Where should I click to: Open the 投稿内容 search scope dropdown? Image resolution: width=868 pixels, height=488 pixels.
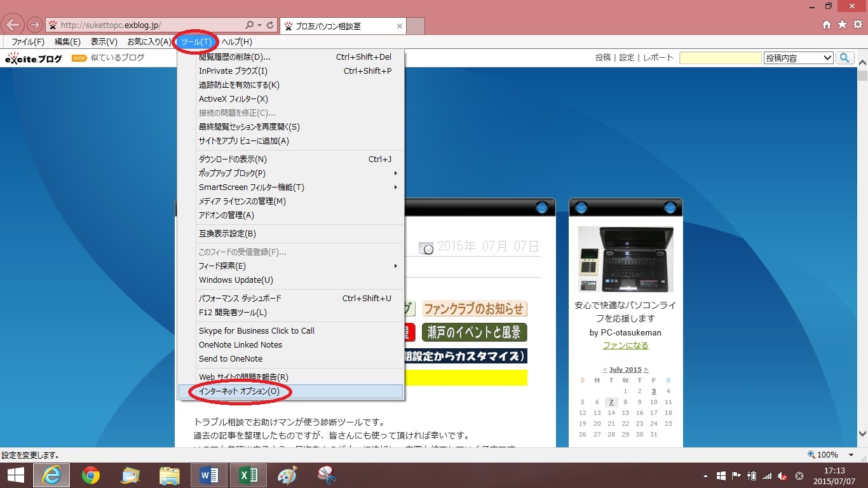coord(799,58)
